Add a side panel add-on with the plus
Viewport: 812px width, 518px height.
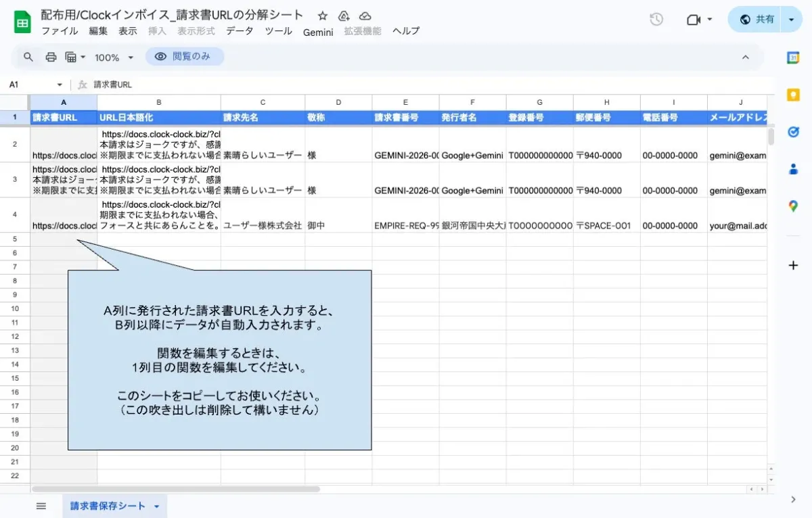click(793, 265)
